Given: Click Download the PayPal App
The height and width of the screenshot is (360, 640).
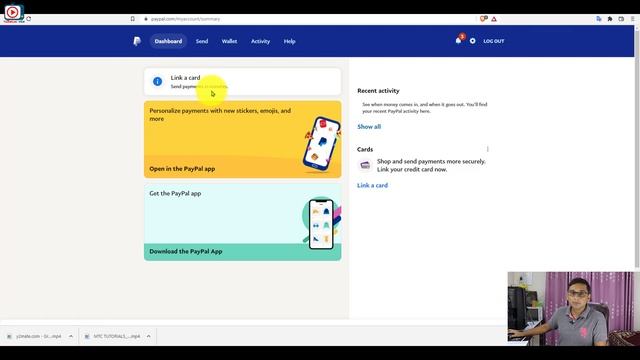Looking at the screenshot, I should (186, 251).
